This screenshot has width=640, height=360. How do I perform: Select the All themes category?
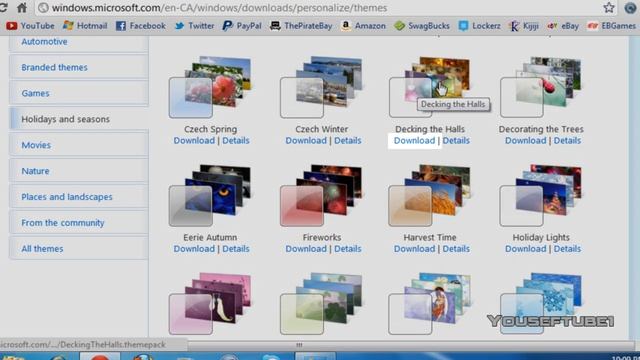[79, 249]
